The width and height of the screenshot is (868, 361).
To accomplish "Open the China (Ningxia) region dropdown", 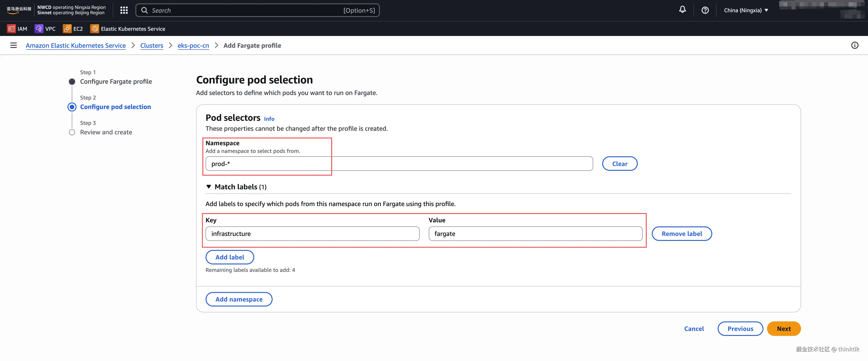I will pos(746,10).
